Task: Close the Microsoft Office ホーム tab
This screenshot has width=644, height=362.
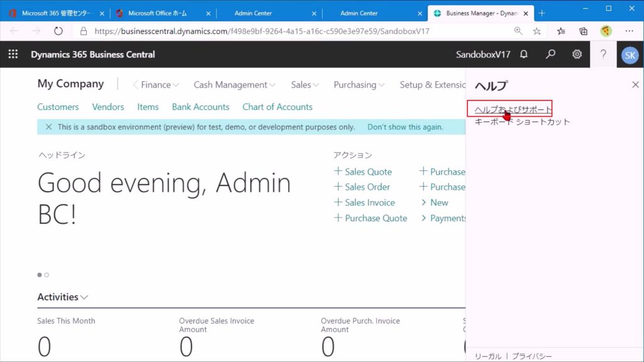Action: 208,14
